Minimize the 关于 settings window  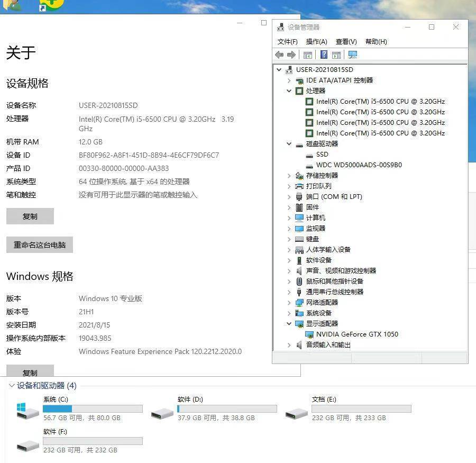pos(240,23)
